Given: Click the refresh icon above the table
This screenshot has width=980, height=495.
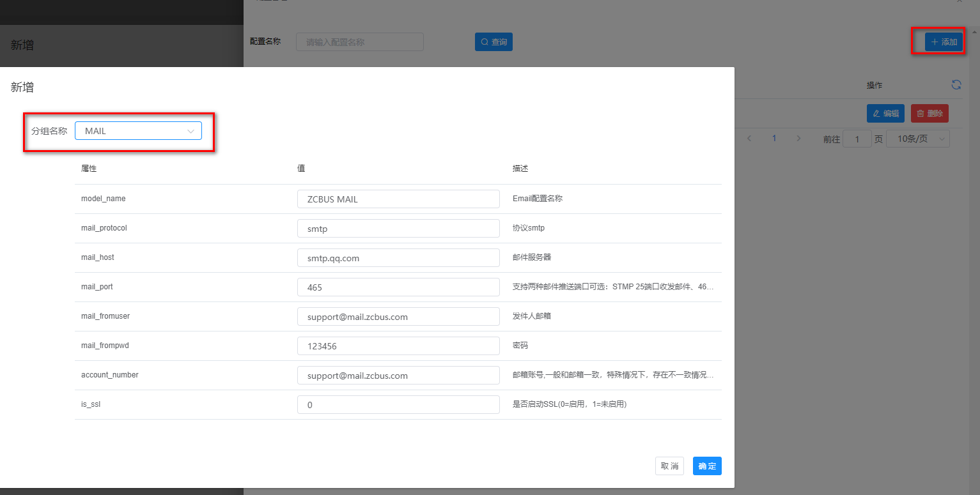Looking at the screenshot, I should click(x=956, y=85).
